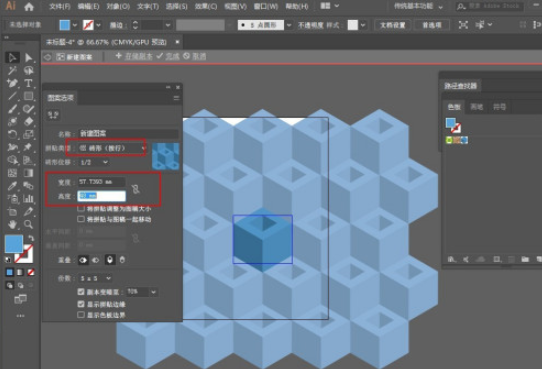Select the Selection tool (black arrow)
Viewport: 542px width, 369px height.
[x=12, y=57]
